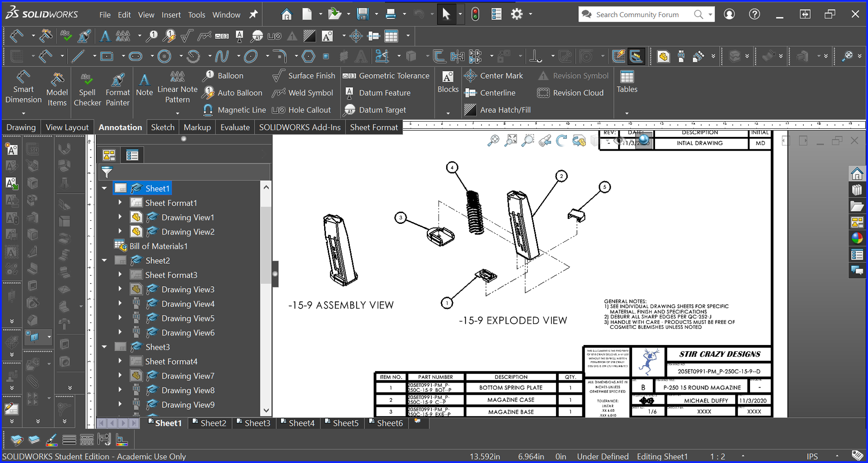Add a Center Mark
The width and height of the screenshot is (868, 463).
pyautogui.click(x=494, y=76)
